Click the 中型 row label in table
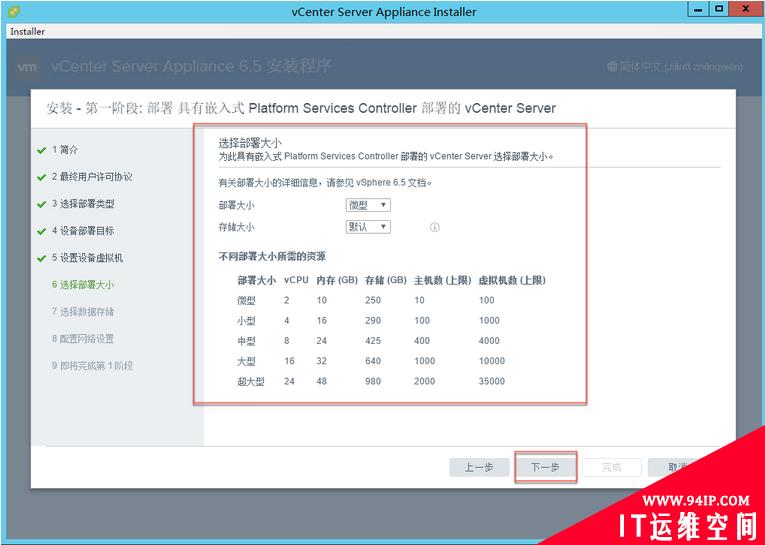Screen dimensions: 765x545 (246, 341)
